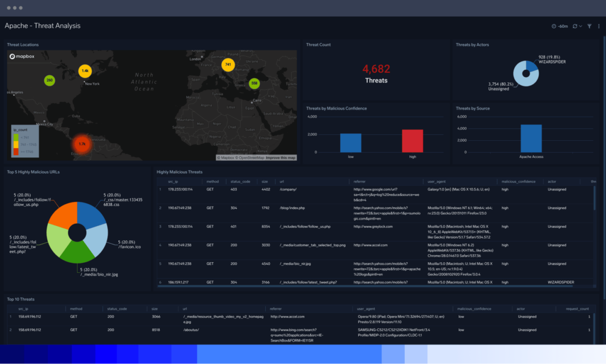606x364 pixels.
Task: Click status code 401 in row 3
Action: (233, 227)
